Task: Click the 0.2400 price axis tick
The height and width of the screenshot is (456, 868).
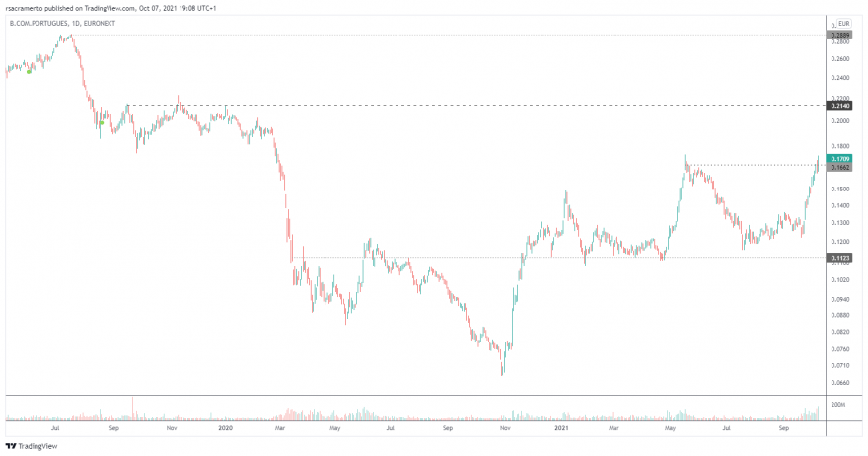Action: 839,78
